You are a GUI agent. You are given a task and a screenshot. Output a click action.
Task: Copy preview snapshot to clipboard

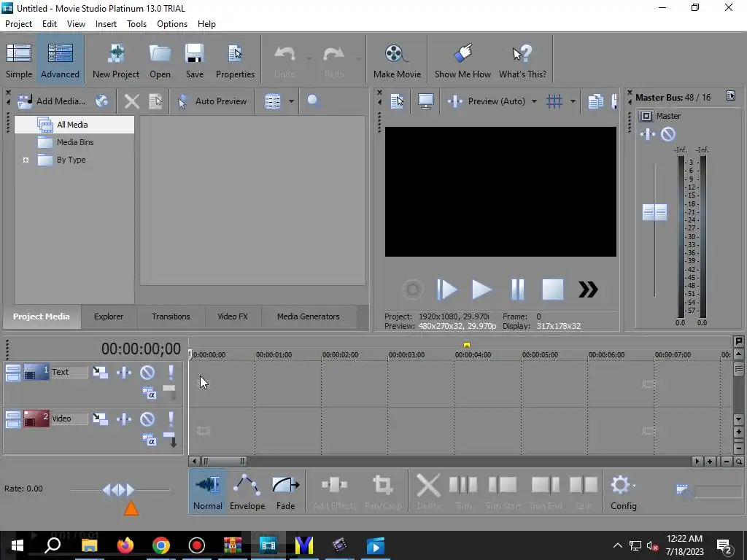point(595,101)
